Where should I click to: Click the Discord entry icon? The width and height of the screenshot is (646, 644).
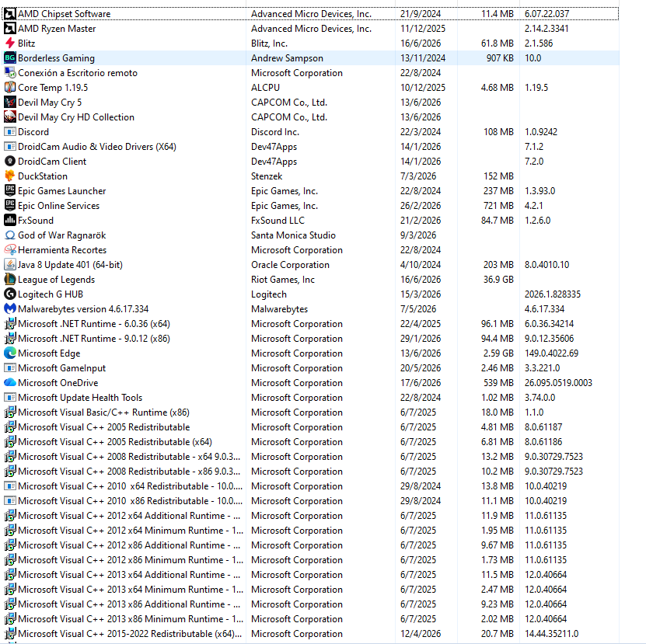point(10,132)
